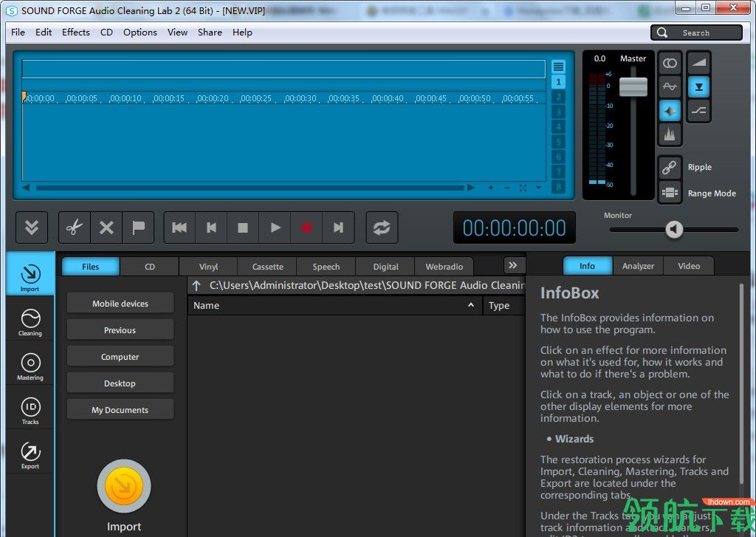The image size is (756, 537).
Task: Click the Desktop location button
Action: [120, 383]
